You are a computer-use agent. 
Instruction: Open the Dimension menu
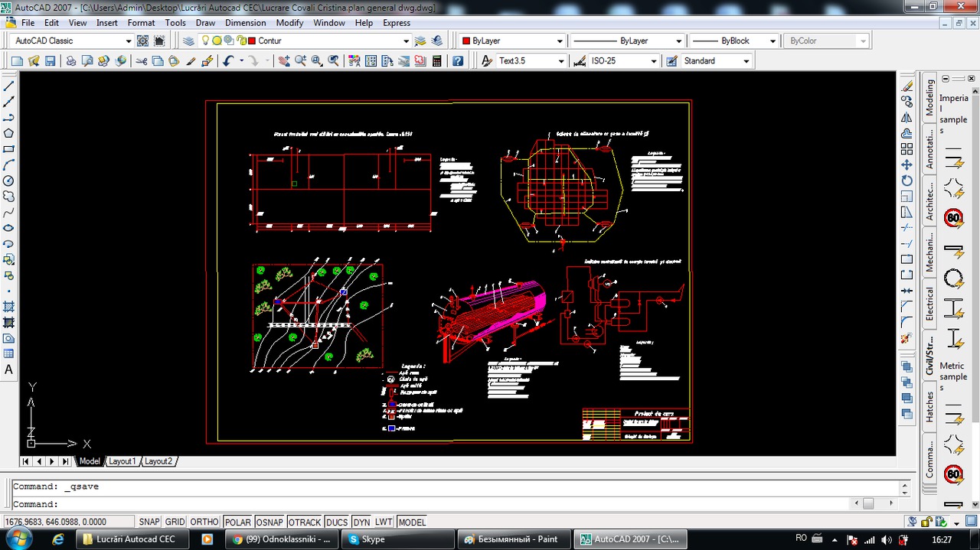pos(245,23)
